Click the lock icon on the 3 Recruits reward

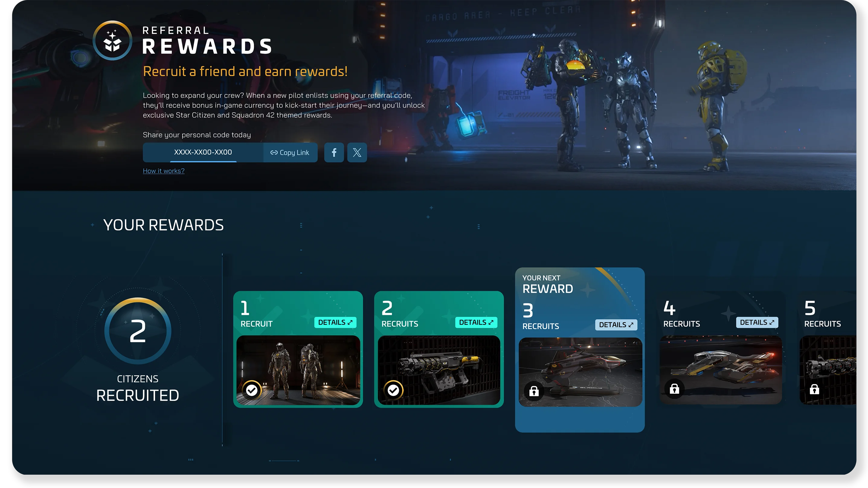click(534, 391)
